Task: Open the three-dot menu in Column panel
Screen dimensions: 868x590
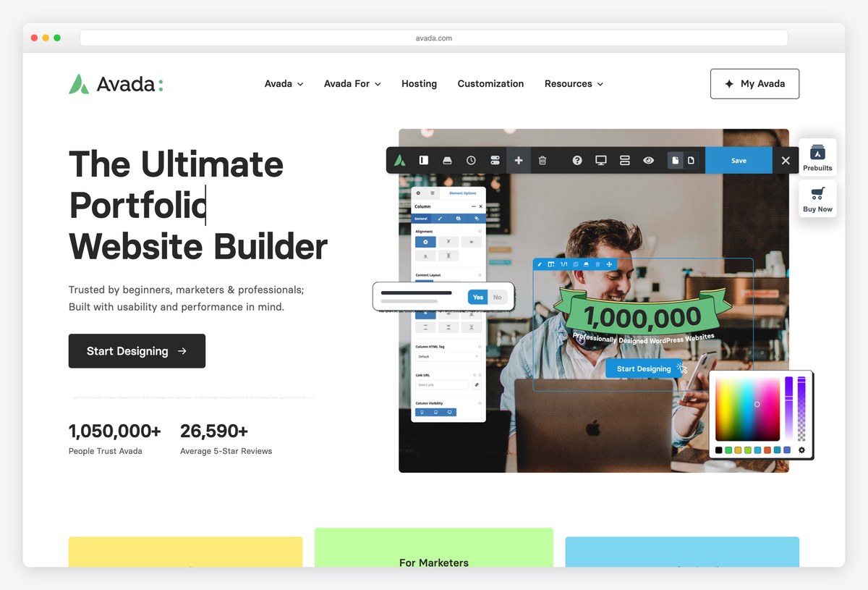Action: coord(473,206)
